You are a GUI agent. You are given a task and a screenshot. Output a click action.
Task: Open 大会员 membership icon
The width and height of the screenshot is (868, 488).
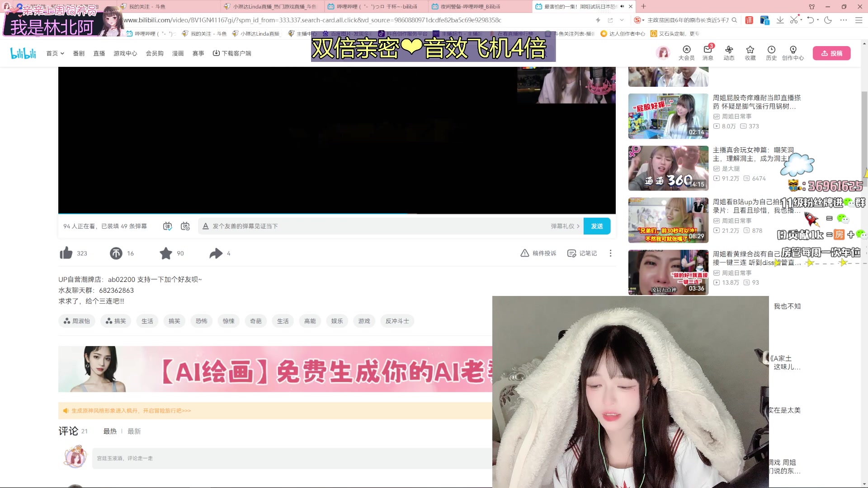686,53
